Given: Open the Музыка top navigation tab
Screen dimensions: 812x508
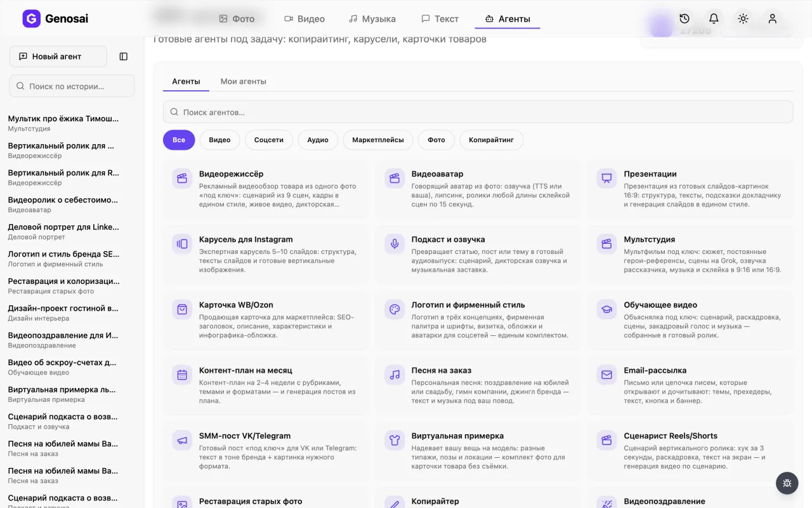Looking at the screenshot, I should [372, 19].
